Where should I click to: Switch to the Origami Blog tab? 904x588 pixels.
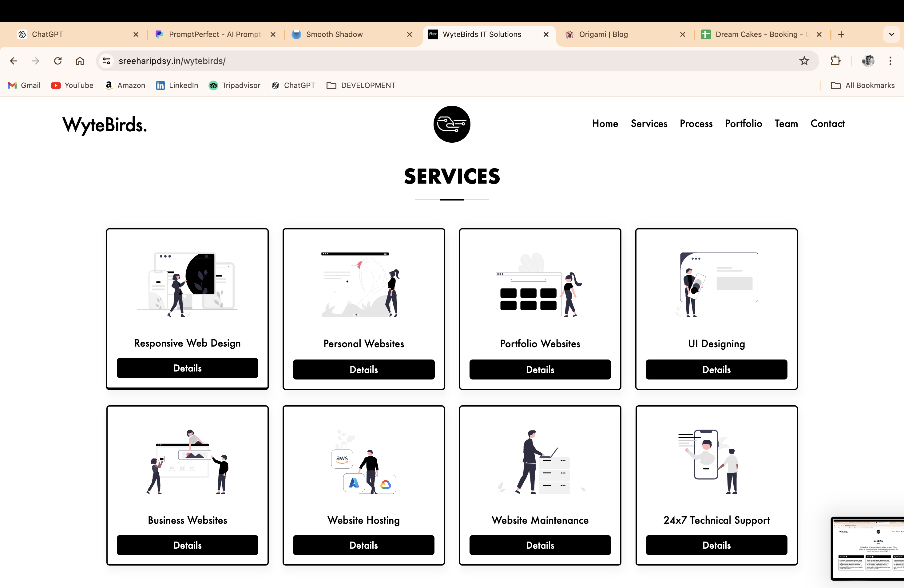tap(603, 34)
